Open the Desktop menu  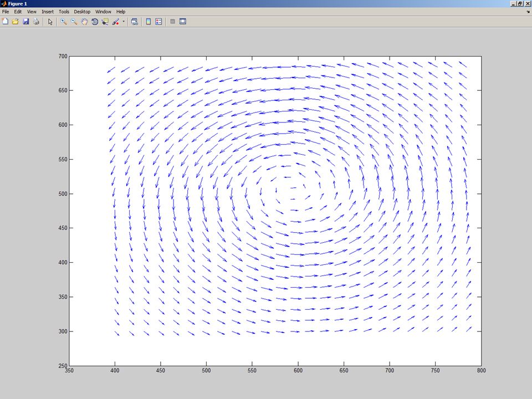pyautogui.click(x=82, y=12)
